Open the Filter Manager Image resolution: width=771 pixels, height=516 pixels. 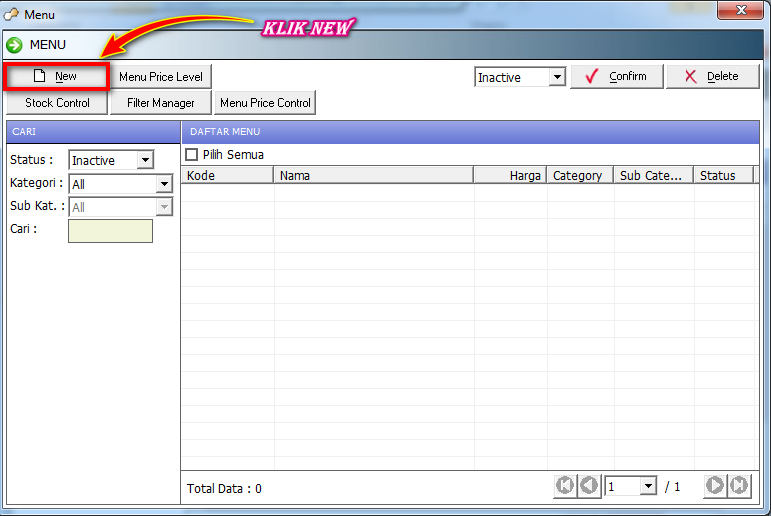[160, 103]
